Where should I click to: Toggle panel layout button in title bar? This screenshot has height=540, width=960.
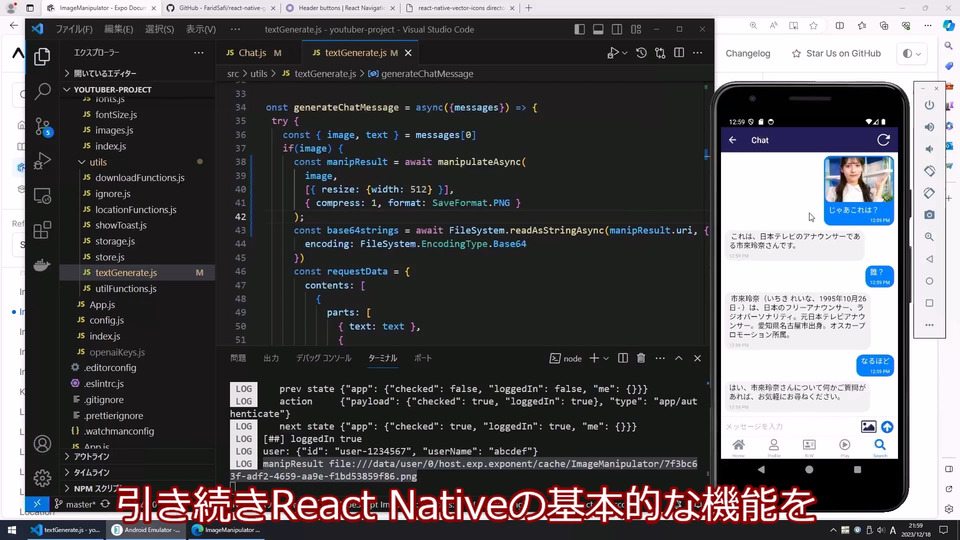[598, 29]
